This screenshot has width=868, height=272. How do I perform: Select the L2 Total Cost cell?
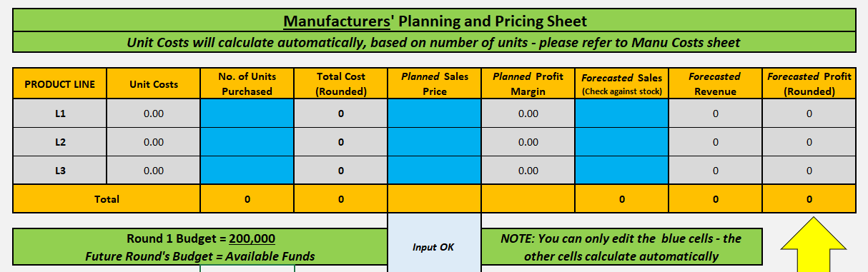(341, 142)
